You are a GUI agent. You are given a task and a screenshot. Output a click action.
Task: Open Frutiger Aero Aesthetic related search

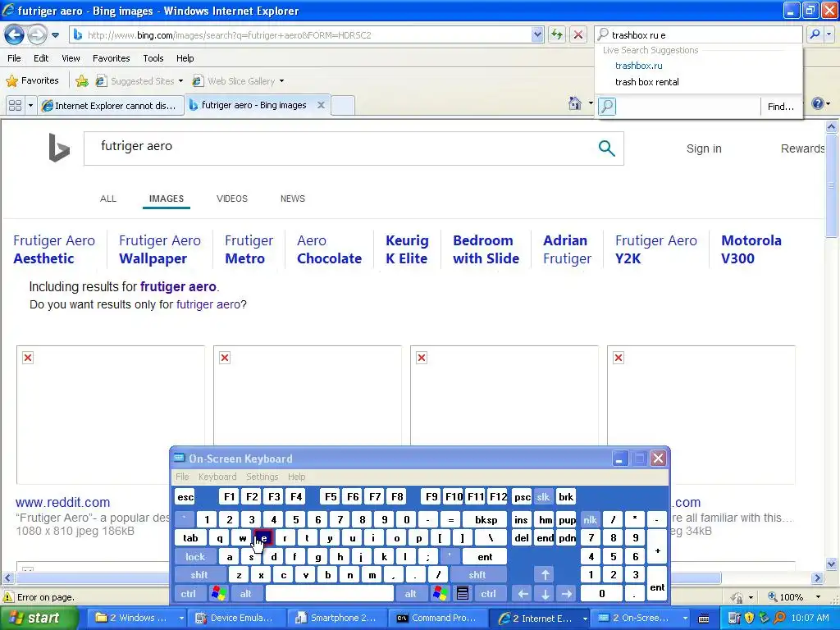(53, 249)
